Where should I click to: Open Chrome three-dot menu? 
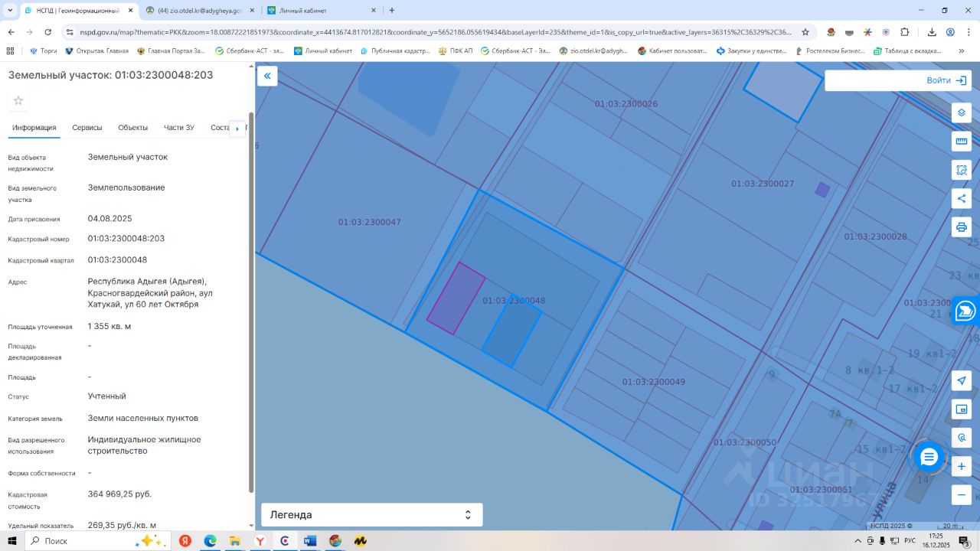(969, 32)
